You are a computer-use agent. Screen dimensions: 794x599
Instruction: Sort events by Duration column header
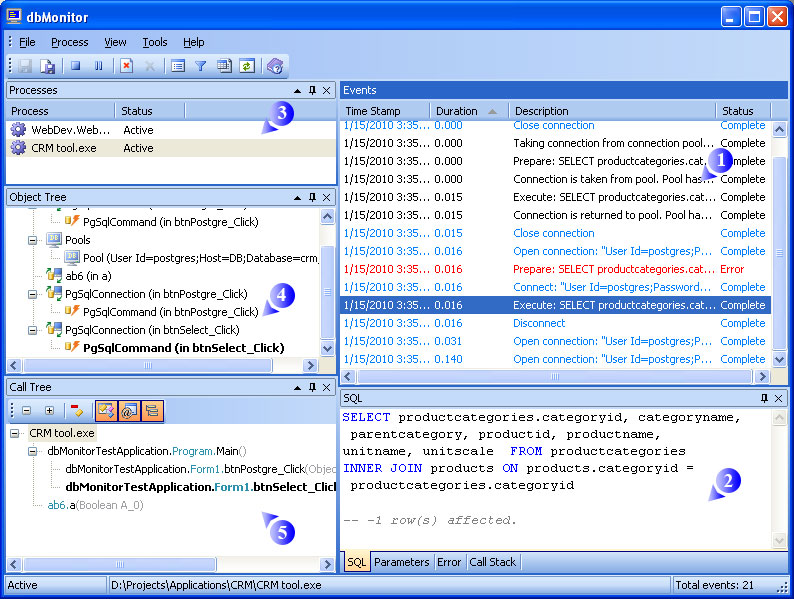point(457,111)
